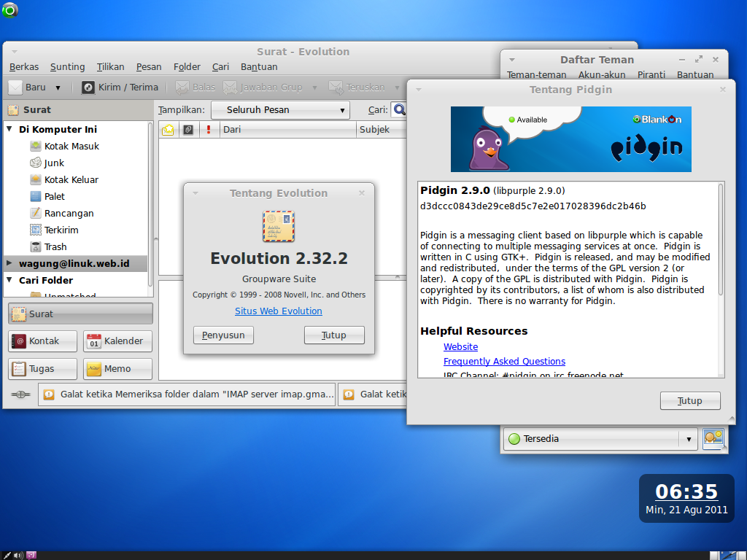Click the buddy icon button in Daftar Teman
Viewport: 747px width, 560px height.
coord(713,438)
